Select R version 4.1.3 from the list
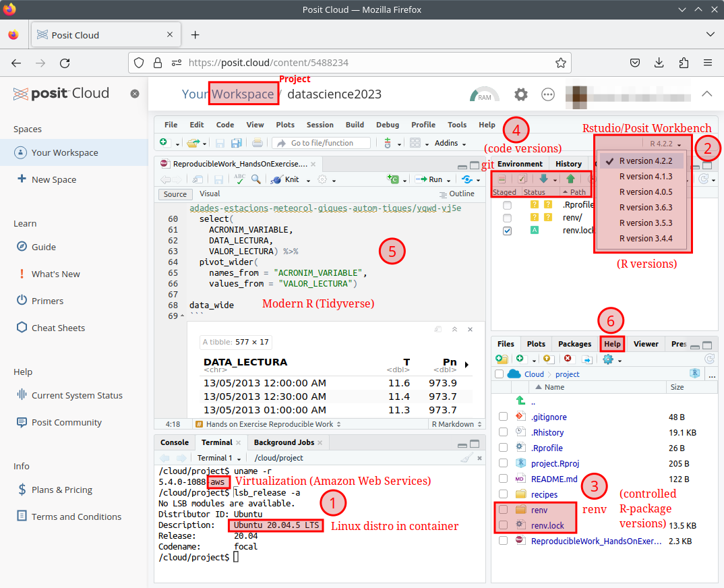Screen dimensions: 724x588 click(x=646, y=177)
